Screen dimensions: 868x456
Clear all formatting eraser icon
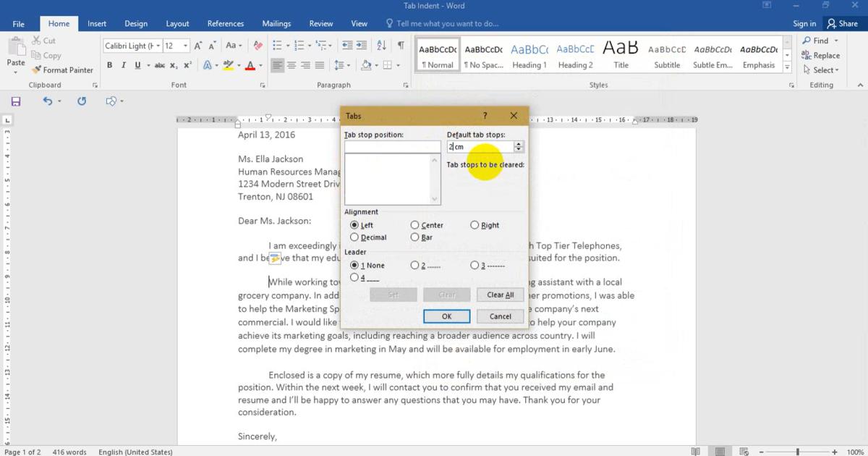pyautogui.click(x=258, y=46)
